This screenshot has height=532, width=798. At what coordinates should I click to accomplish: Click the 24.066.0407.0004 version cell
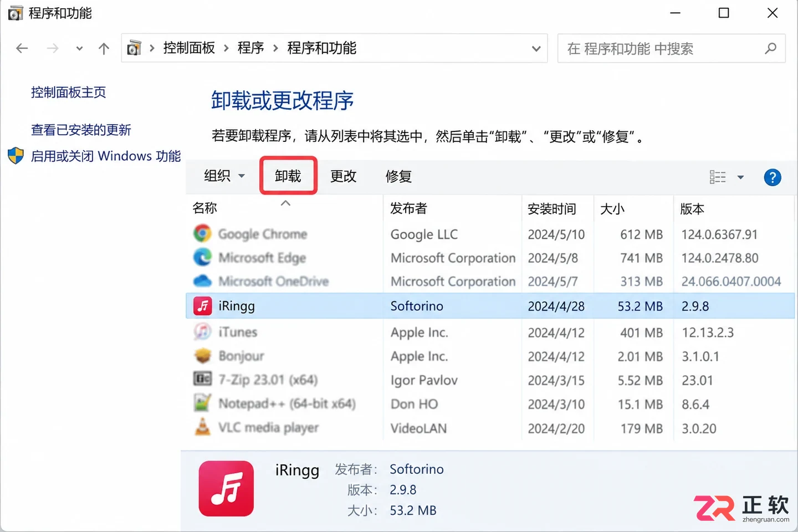pyautogui.click(x=731, y=282)
